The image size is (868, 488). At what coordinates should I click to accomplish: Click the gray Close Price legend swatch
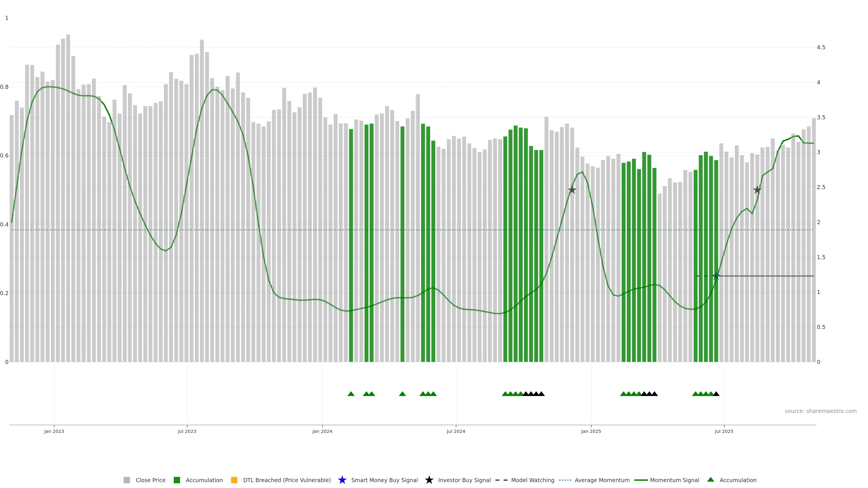click(127, 480)
